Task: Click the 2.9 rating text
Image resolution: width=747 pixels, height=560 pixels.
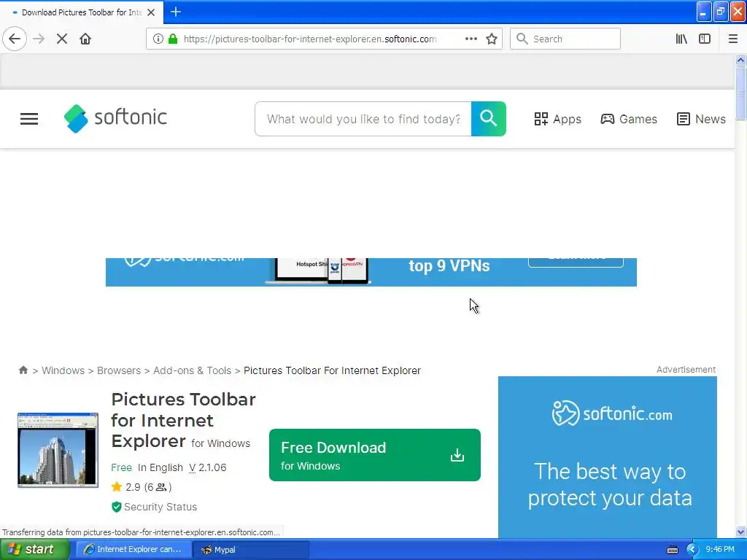Action: (x=133, y=486)
